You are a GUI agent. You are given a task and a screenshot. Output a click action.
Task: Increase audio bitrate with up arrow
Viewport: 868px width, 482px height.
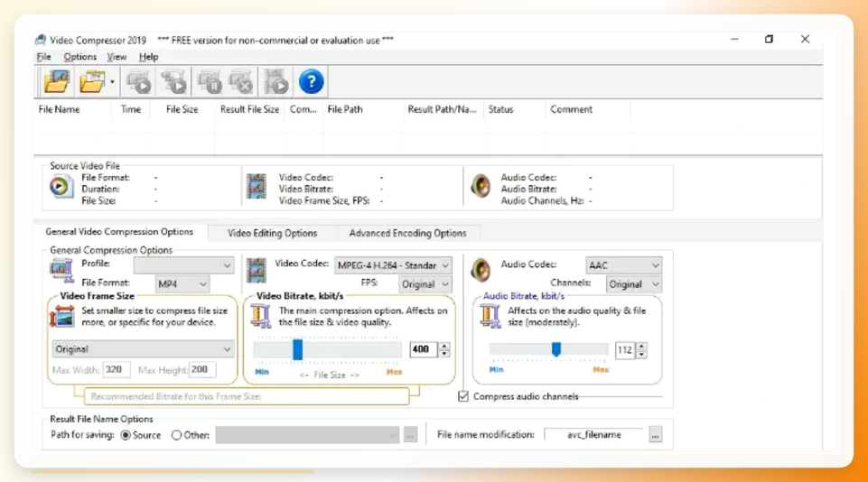click(641, 347)
